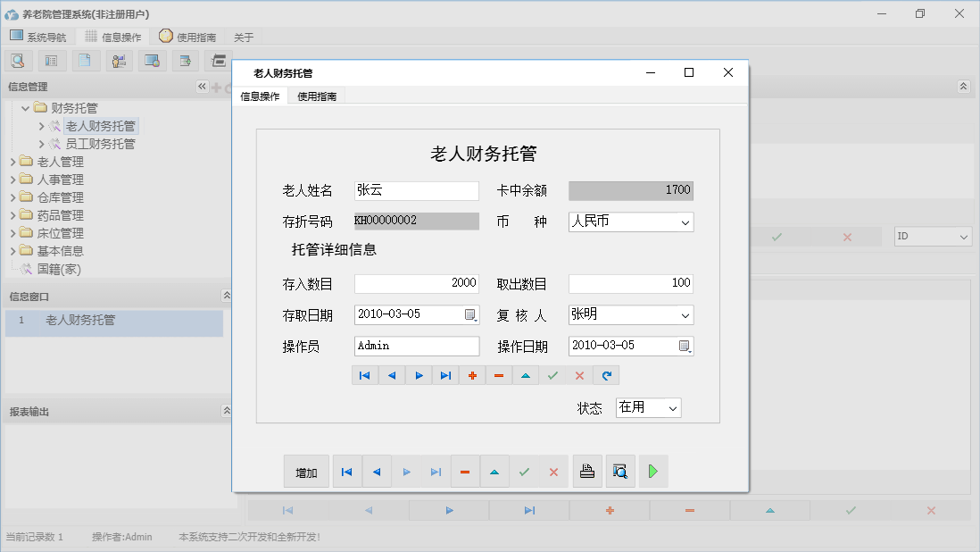
Task: Confirm edits with the green checkmark icon
Action: pos(552,375)
